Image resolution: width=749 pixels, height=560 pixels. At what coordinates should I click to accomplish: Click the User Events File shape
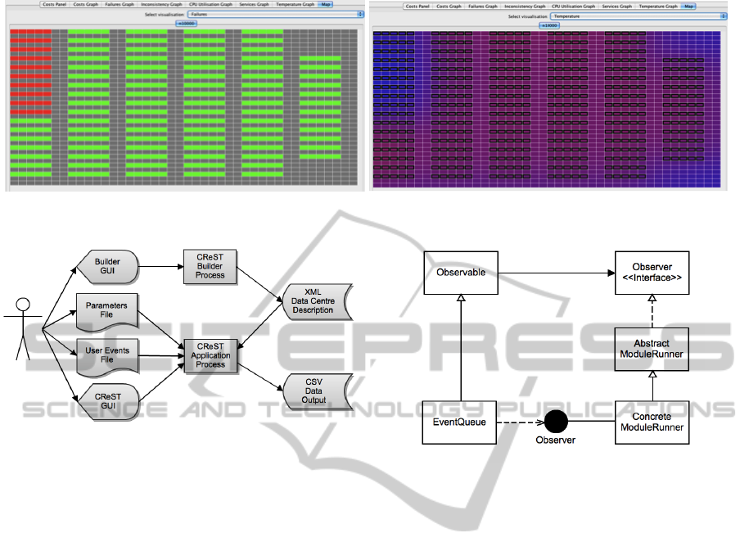click(107, 355)
